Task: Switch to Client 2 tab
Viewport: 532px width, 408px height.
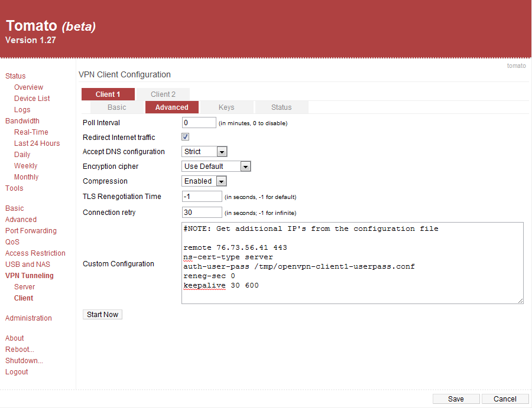Action: [x=163, y=94]
